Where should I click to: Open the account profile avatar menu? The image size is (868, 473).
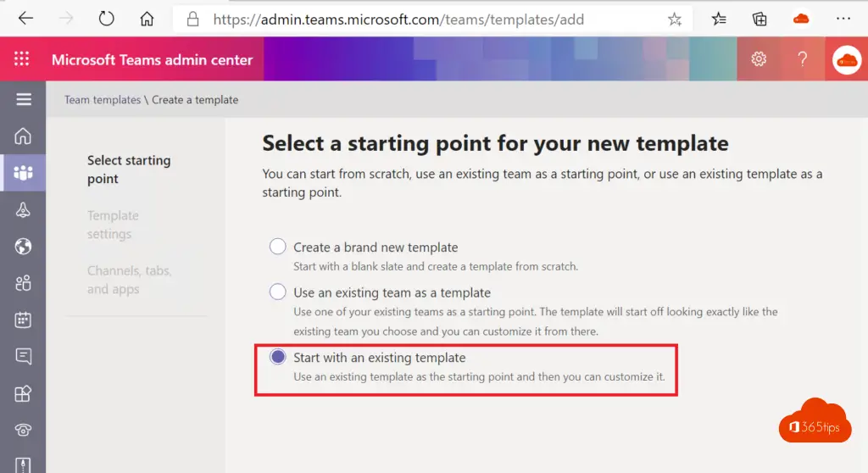[847, 60]
